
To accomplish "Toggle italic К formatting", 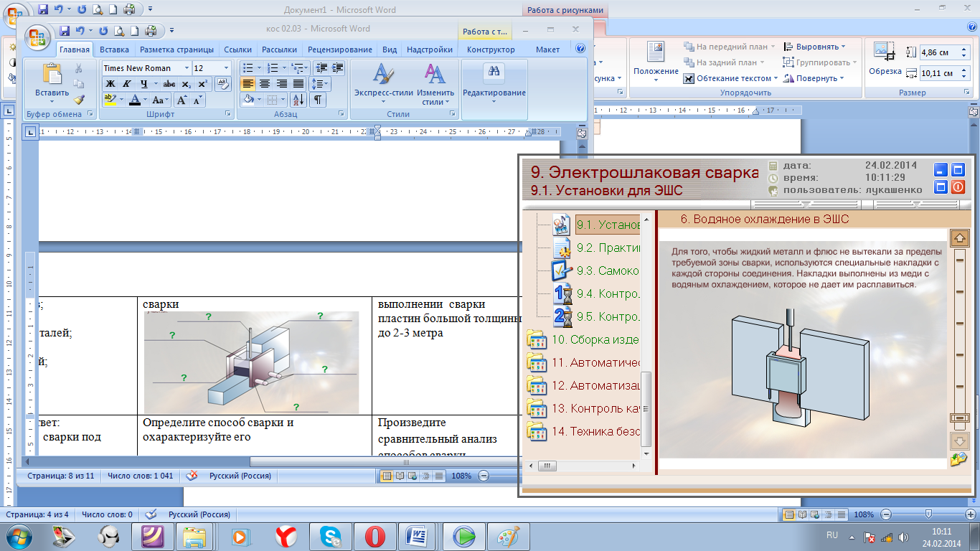I will (126, 84).
